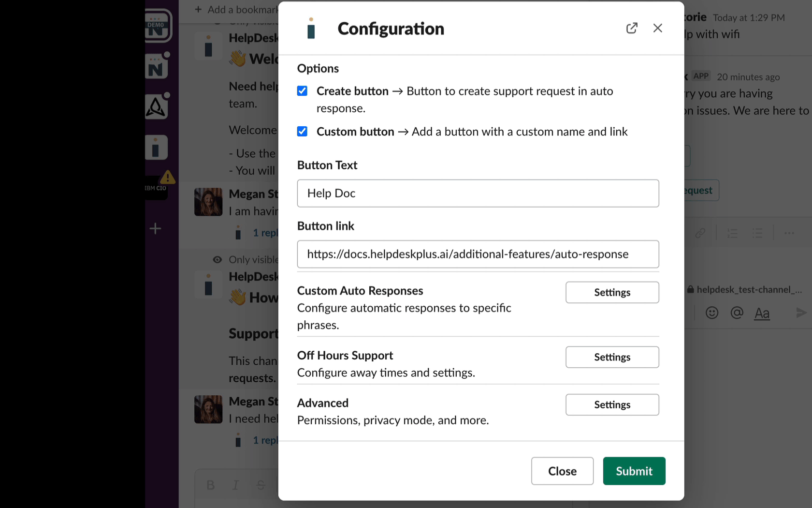Select the HelpDesk 'i' workspace icon
This screenshot has width=812, height=508.
tap(156, 147)
